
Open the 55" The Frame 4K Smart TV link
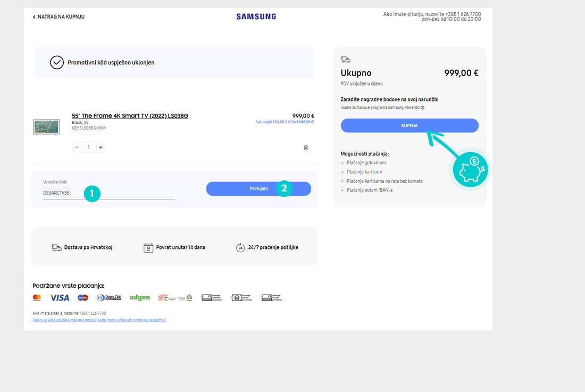click(x=130, y=115)
